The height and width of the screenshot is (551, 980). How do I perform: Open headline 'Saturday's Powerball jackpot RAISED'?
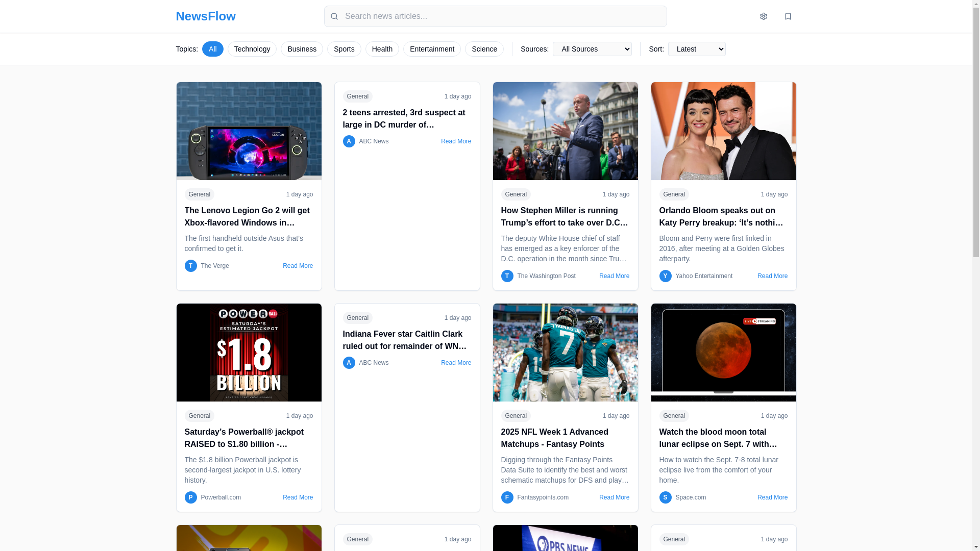(x=249, y=438)
